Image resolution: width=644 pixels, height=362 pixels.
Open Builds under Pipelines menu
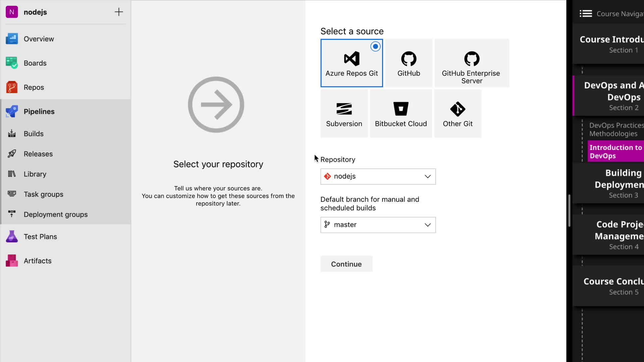pyautogui.click(x=34, y=134)
